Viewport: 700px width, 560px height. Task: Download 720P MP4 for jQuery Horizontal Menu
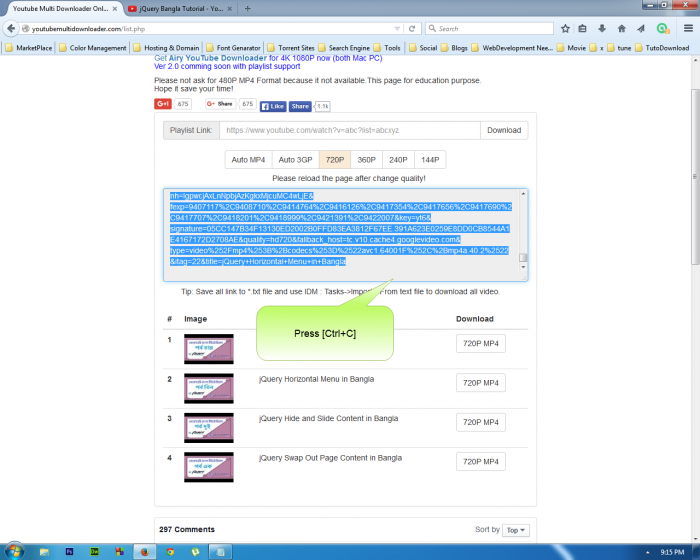pos(481,383)
